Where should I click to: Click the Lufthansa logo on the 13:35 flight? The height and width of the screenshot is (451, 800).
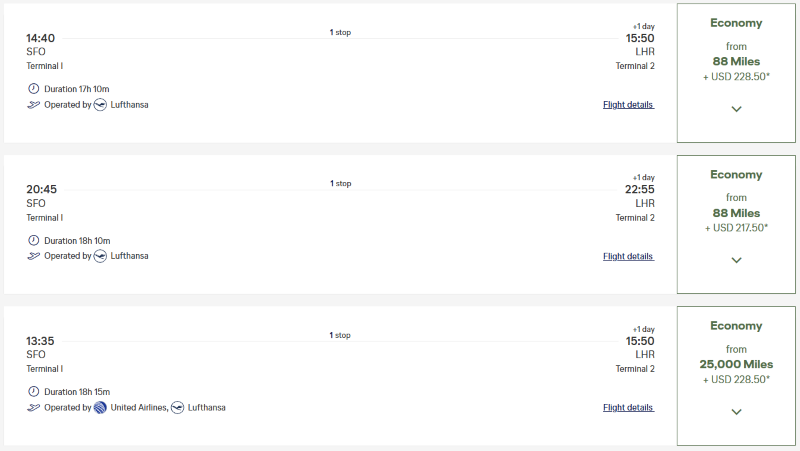click(178, 407)
